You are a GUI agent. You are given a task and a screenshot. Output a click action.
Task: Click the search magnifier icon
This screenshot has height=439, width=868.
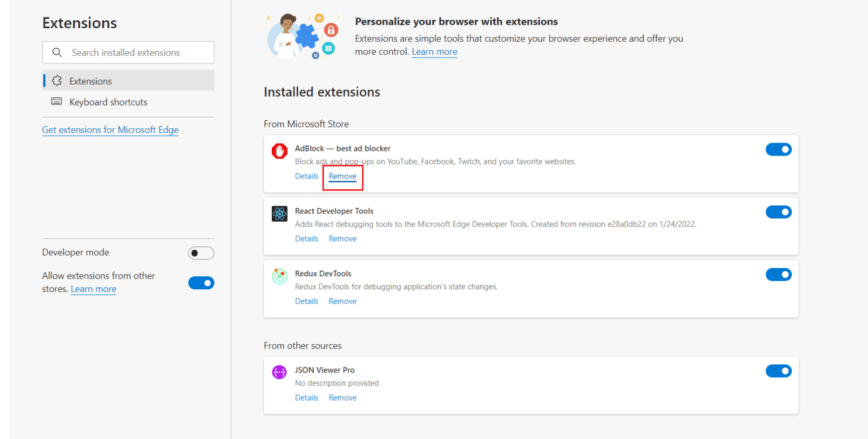[57, 53]
